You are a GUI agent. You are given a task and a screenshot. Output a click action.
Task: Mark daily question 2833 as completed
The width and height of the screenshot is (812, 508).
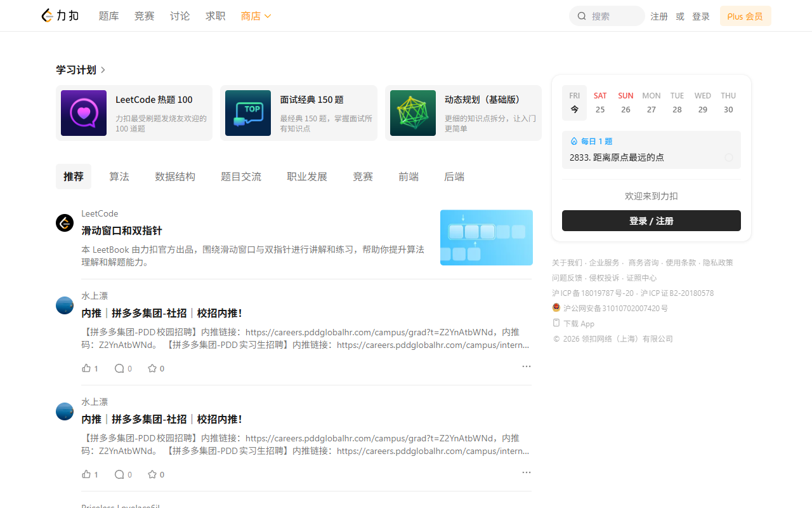click(x=728, y=157)
